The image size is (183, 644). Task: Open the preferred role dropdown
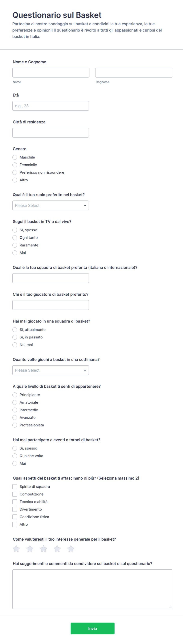pyautogui.click(x=51, y=205)
